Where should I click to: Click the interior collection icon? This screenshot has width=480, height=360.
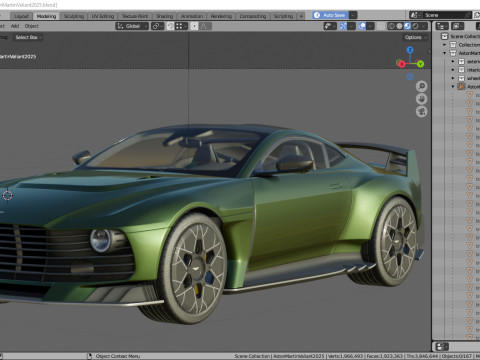pos(461,70)
